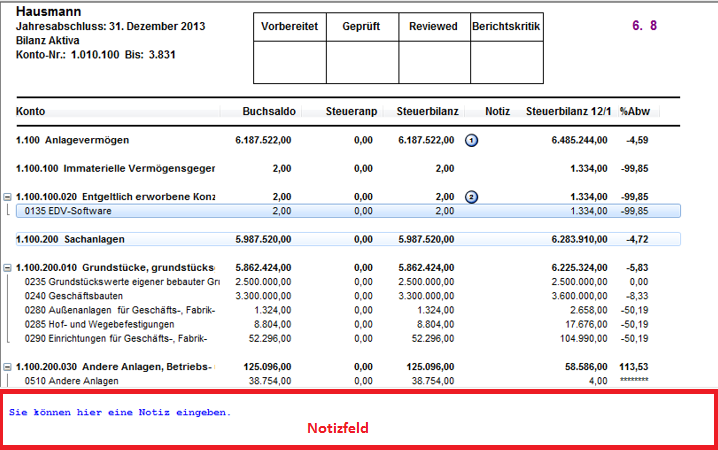Click the Notiz column header
This screenshot has width=718, height=450.
497,111
